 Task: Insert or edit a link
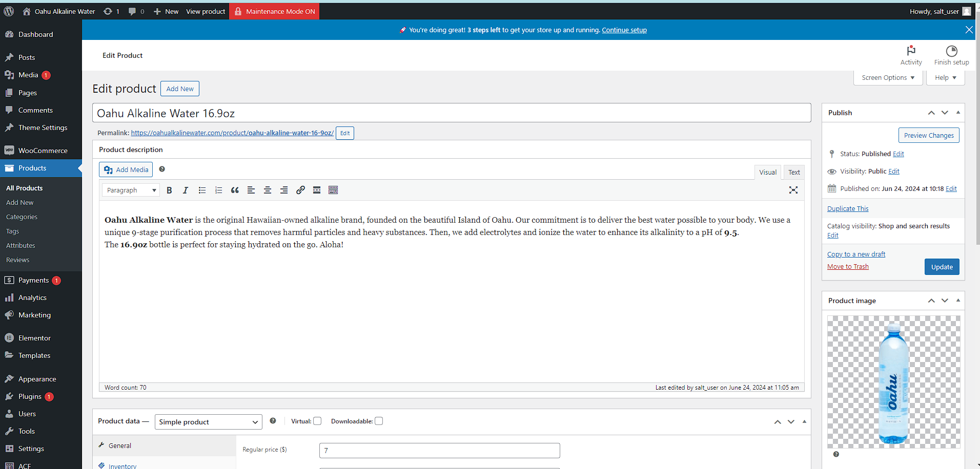(x=300, y=190)
